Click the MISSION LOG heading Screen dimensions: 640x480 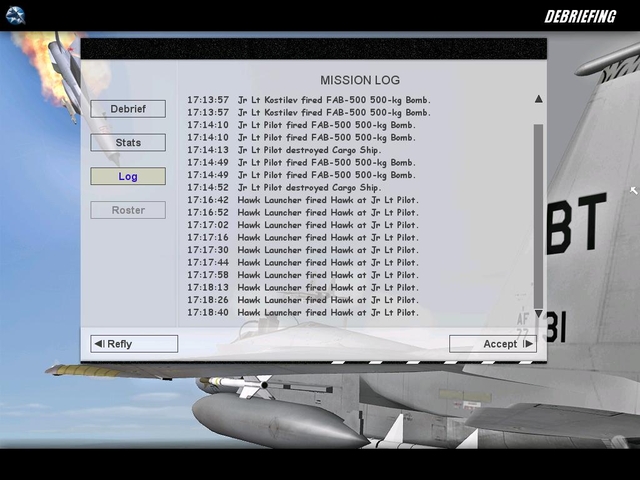pyautogui.click(x=360, y=80)
